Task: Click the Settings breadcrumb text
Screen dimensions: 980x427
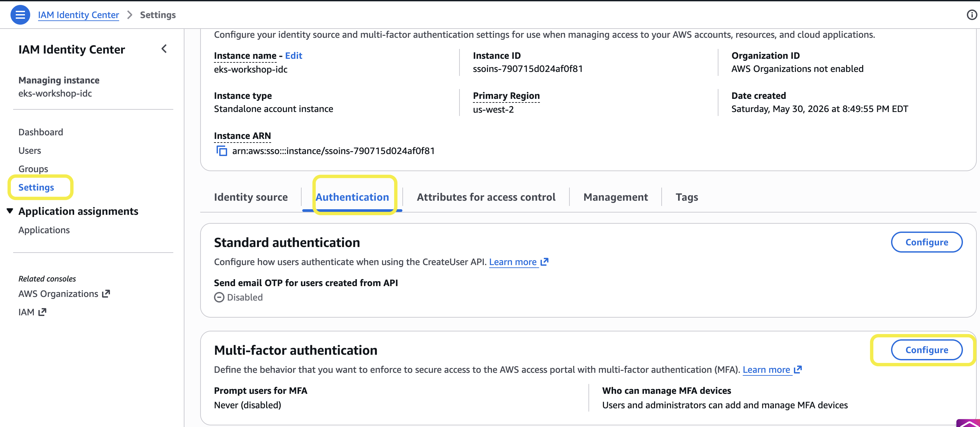Action: tap(158, 15)
